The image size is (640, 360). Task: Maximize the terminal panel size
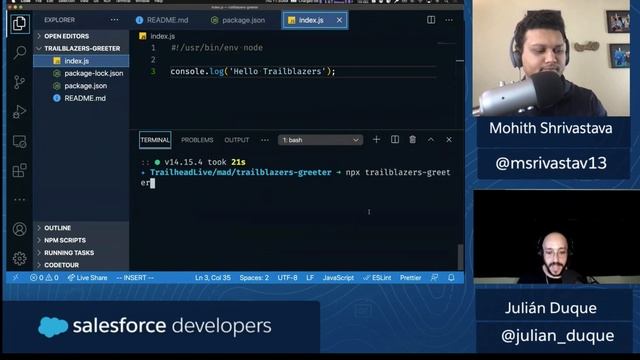(x=431, y=140)
